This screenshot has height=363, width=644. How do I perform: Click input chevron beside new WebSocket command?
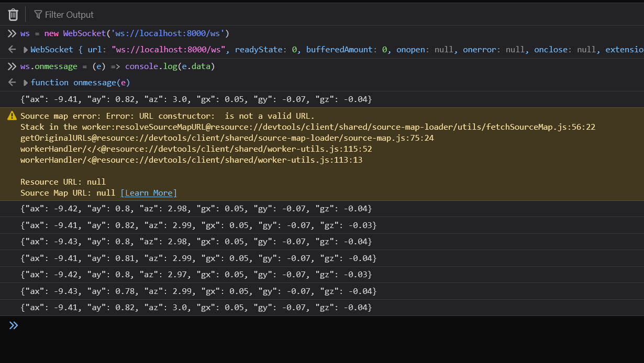pos(12,33)
